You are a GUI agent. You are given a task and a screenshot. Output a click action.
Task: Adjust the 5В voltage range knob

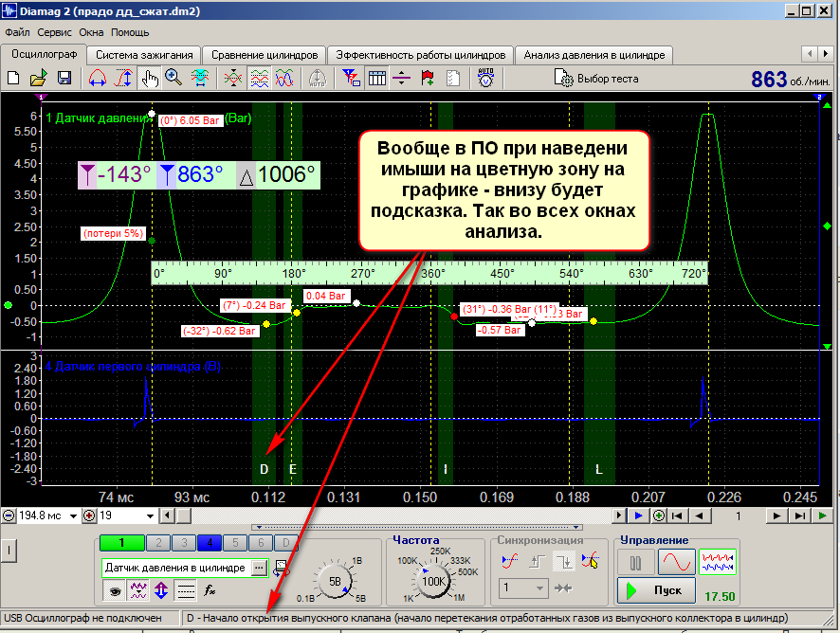[335, 582]
